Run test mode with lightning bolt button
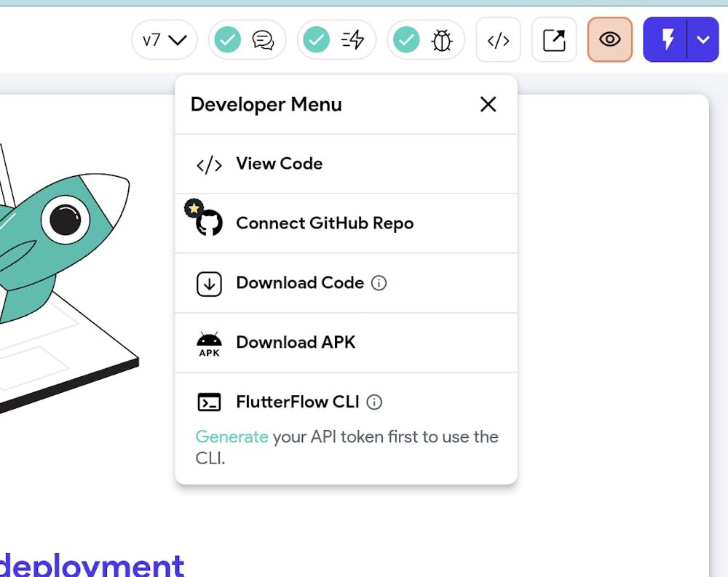The height and width of the screenshot is (577, 728). click(x=666, y=39)
